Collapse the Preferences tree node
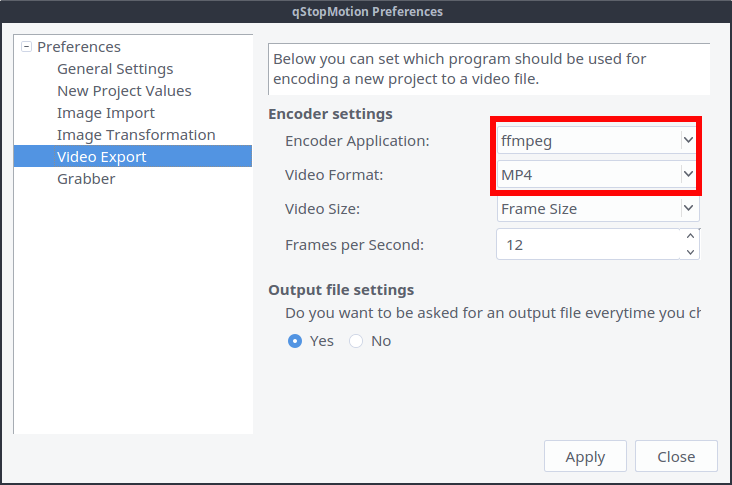The width and height of the screenshot is (732, 485). coord(26,47)
